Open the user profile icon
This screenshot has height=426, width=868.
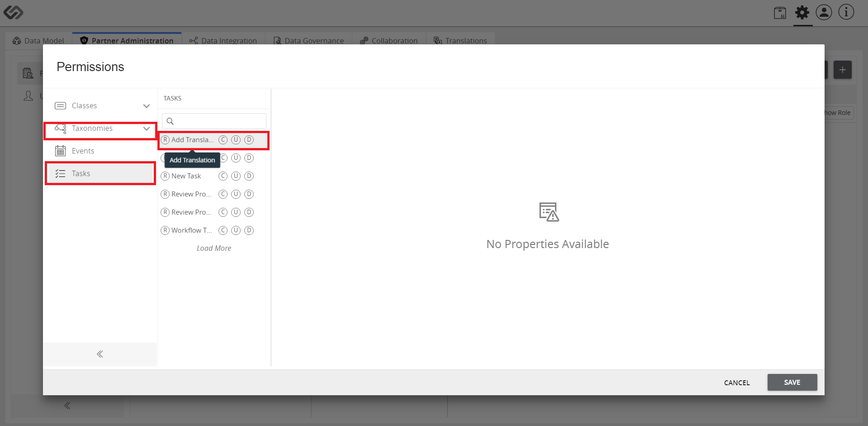824,12
